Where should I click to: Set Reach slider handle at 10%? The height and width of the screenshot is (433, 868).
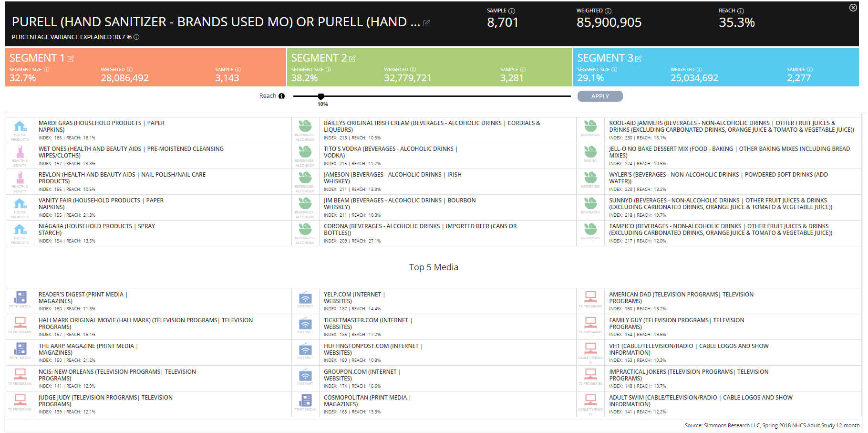click(321, 96)
